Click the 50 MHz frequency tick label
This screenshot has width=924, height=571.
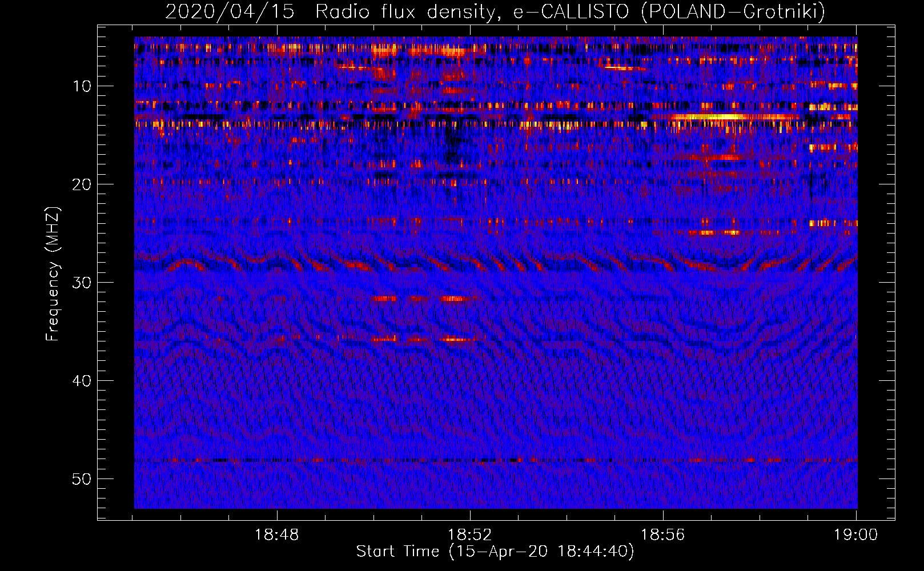tap(82, 479)
